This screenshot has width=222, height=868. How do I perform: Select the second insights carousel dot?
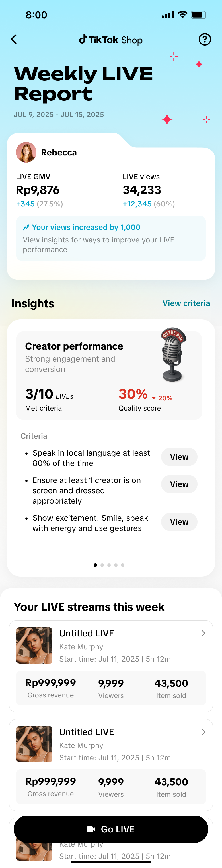(102, 565)
